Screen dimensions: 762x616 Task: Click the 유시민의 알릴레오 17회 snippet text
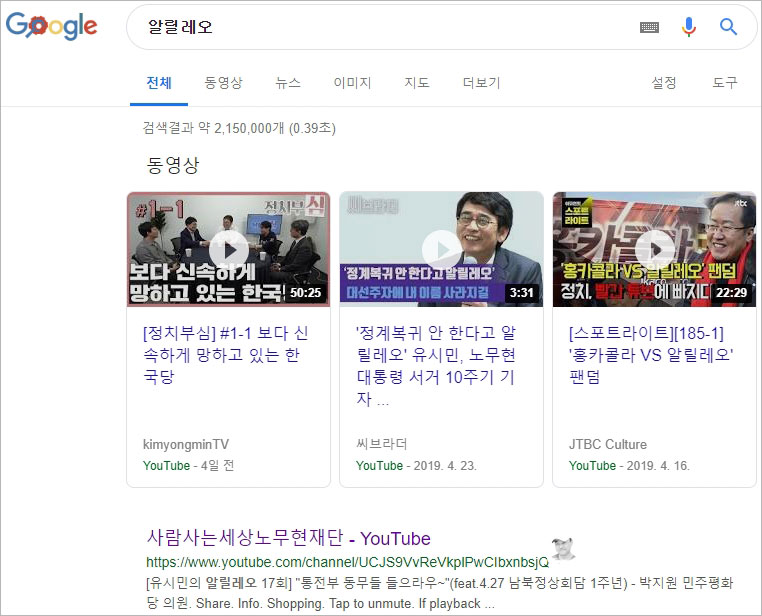tap(439, 593)
